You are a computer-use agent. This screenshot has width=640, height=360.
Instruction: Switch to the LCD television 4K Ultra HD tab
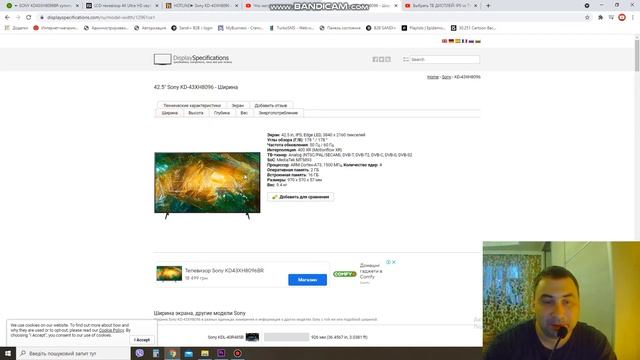click(122, 6)
